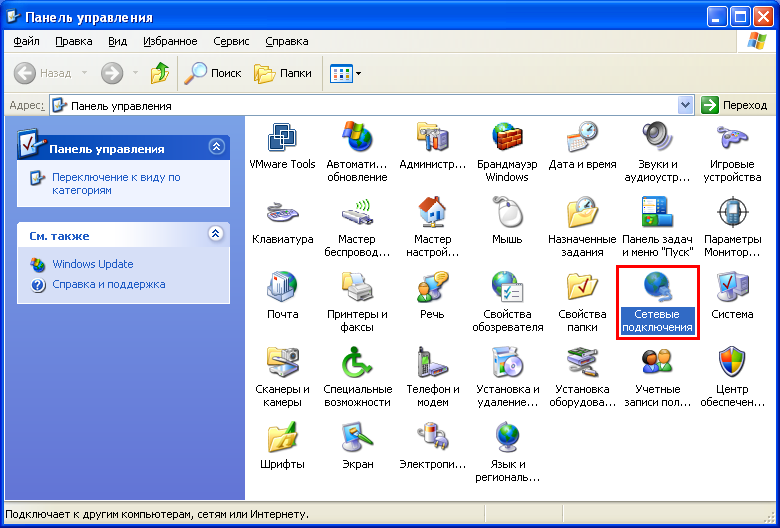Open the forward history dropdown arrow
The width and height of the screenshot is (780, 528).
click(x=135, y=73)
